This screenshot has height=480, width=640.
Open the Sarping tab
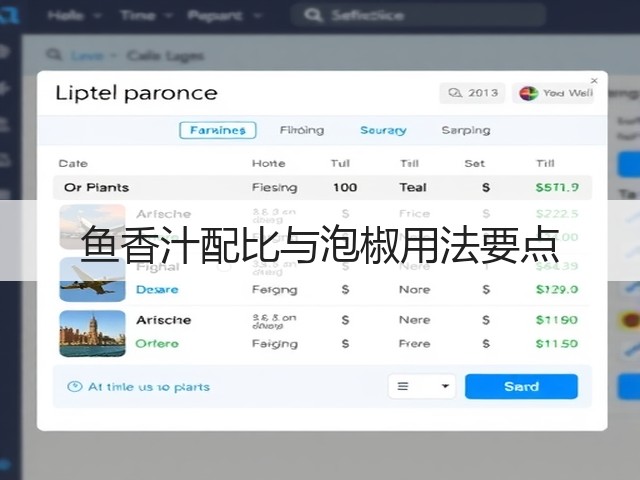[x=466, y=130]
